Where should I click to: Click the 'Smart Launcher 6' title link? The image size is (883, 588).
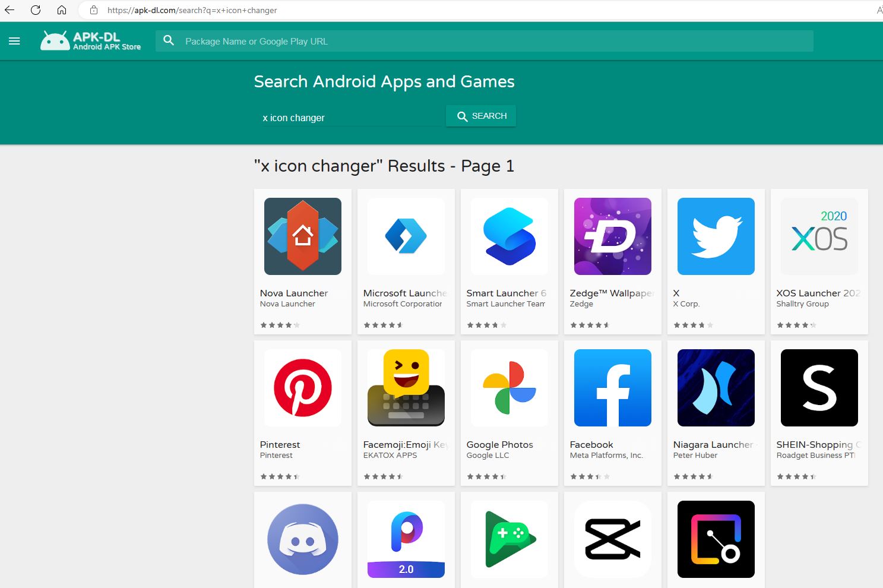507,293
